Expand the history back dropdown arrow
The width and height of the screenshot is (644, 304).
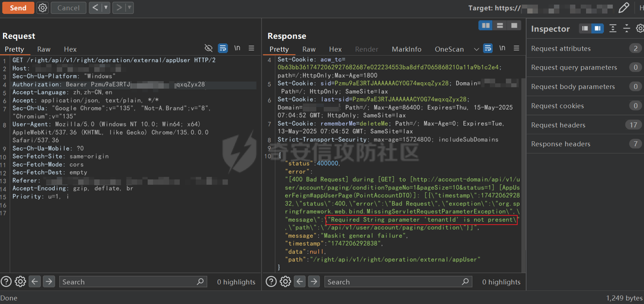106,8
